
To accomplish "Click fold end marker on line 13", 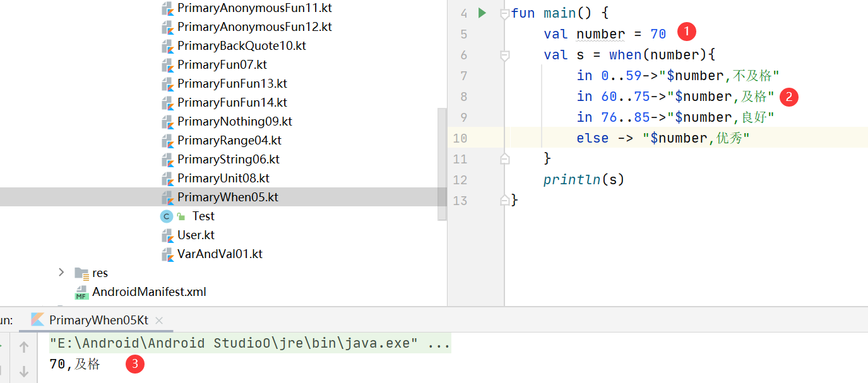I will 504,200.
